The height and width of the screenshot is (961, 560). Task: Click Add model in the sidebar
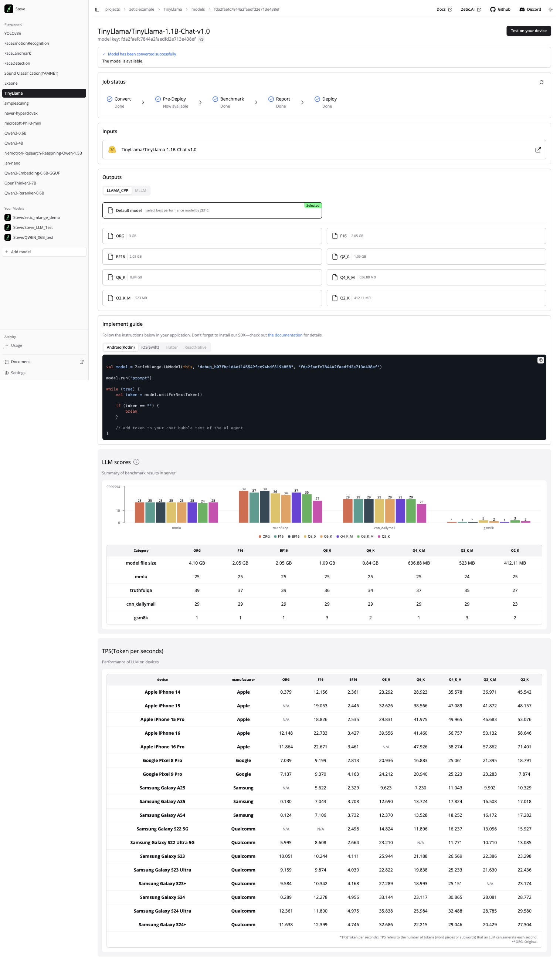tap(21, 252)
